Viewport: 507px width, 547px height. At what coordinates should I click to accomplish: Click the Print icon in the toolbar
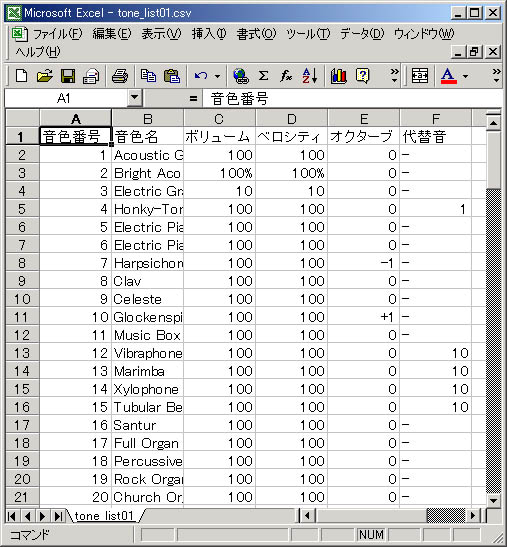click(120, 76)
